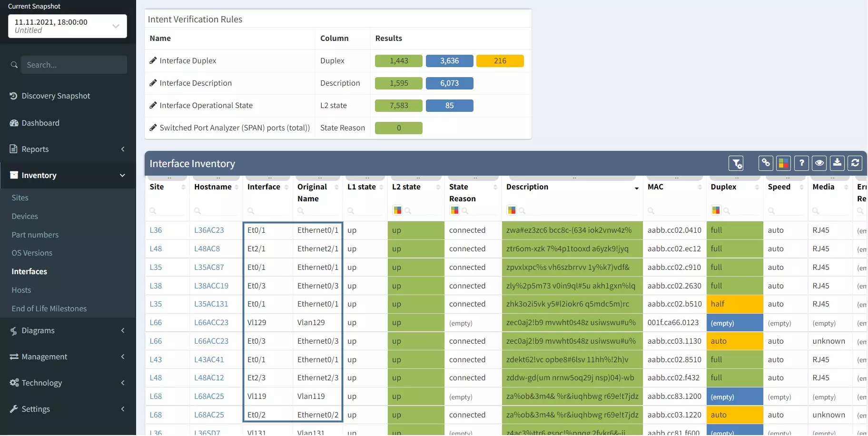Toggle color filter in Duplex column
868x436 pixels.
pos(715,210)
